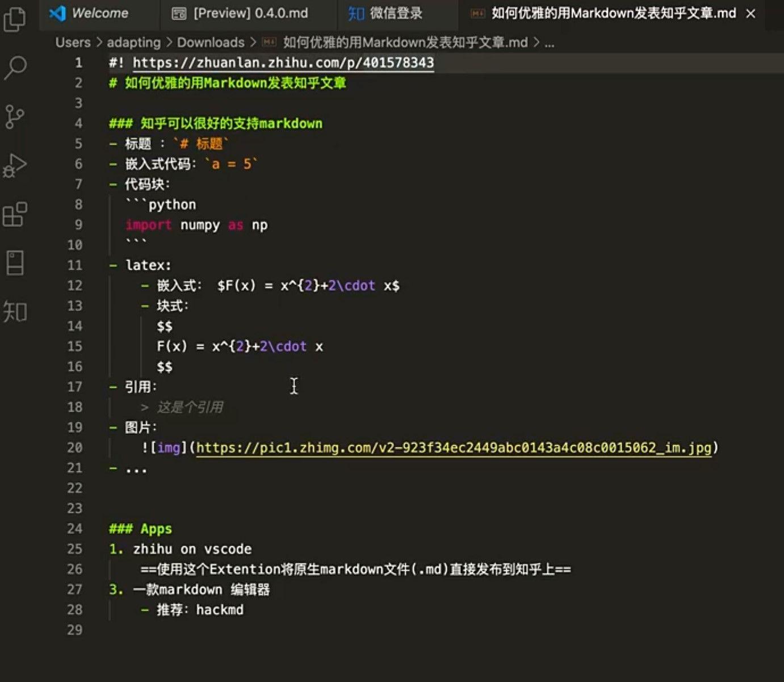The image size is (784, 682).
Task: Click adapting in the breadcrumb path
Action: 133,42
